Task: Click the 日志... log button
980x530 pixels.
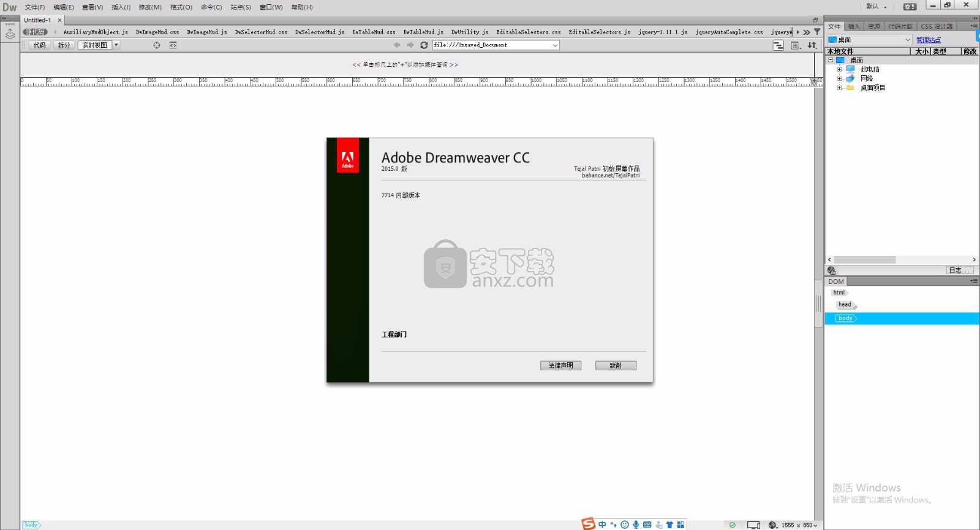Action: click(959, 271)
